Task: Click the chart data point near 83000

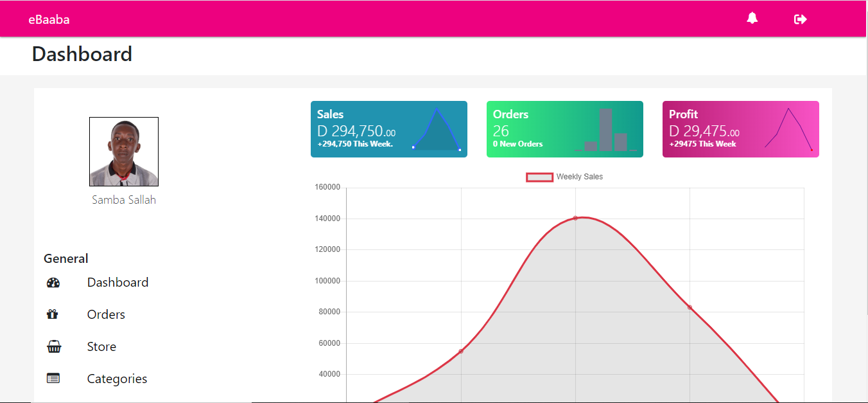Action: (690, 307)
